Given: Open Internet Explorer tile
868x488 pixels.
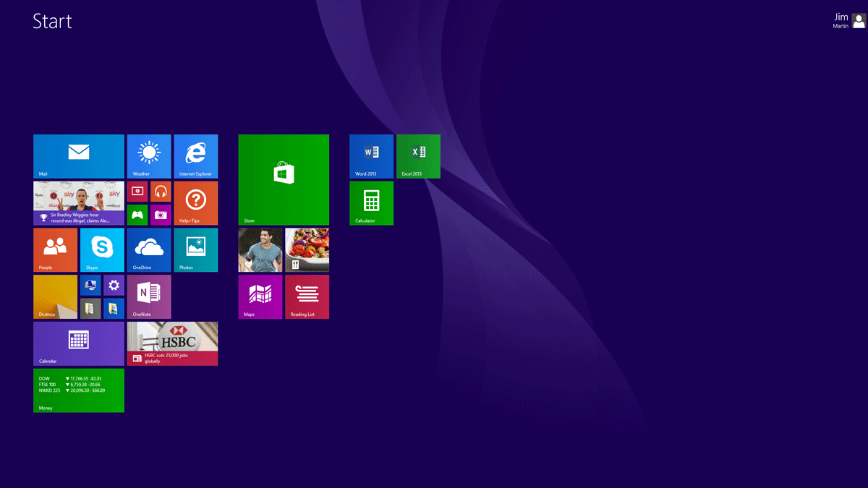Looking at the screenshot, I should [x=195, y=155].
